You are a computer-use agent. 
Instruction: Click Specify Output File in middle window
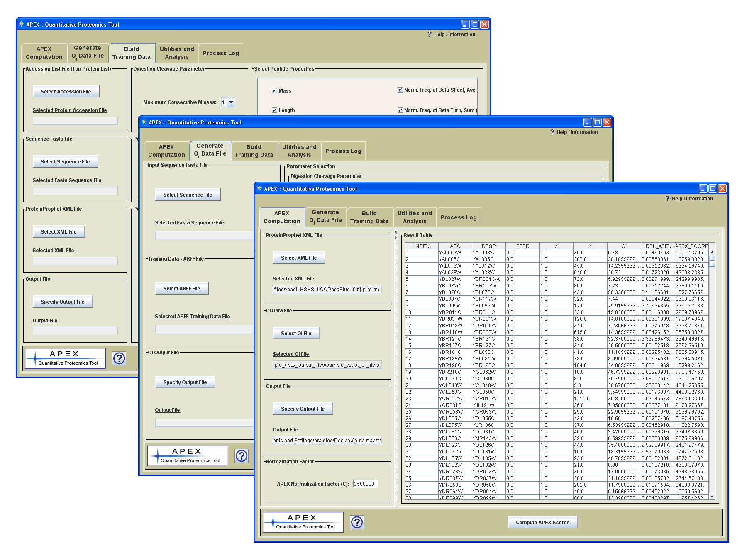pos(185,382)
